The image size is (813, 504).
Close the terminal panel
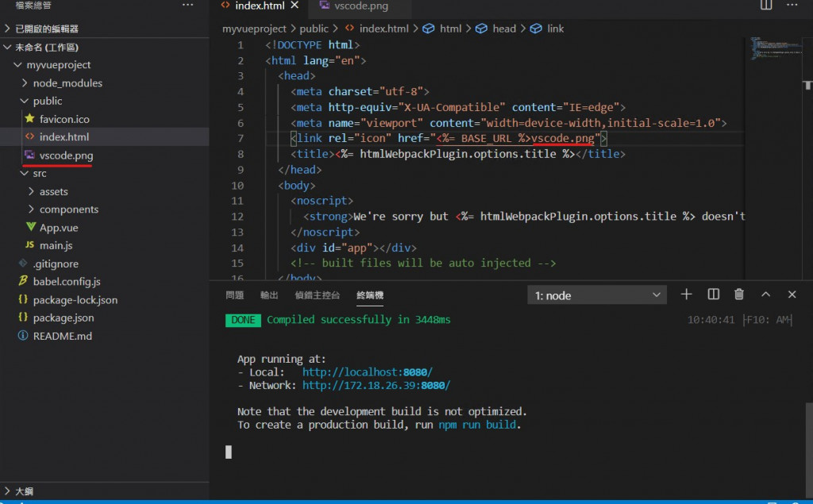pyautogui.click(x=792, y=294)
